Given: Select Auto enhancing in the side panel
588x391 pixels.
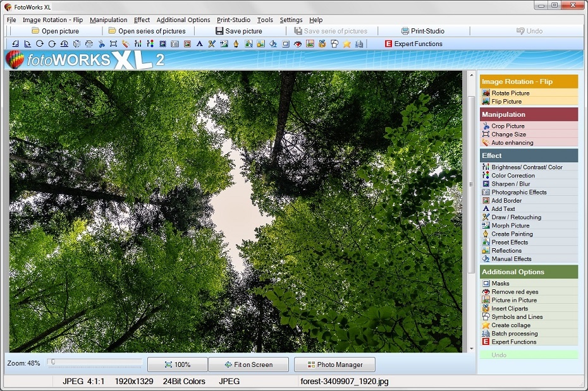Looking at the screenshot, I should coord(529,143).
